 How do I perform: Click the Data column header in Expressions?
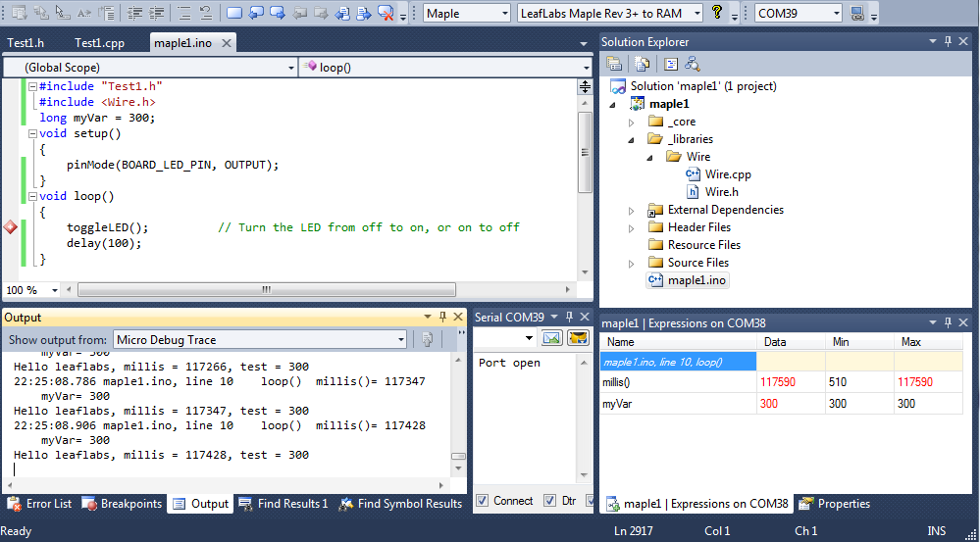click(x=791, y=342)
